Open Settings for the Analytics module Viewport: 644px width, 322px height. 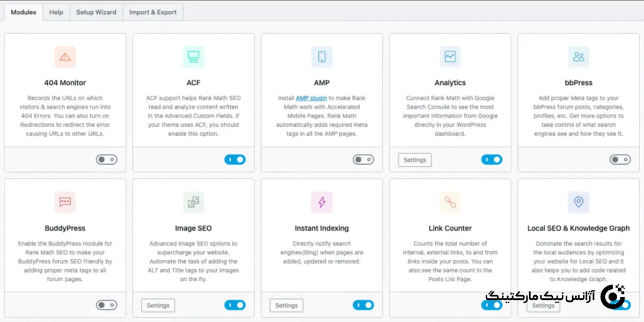click(414, 160)
